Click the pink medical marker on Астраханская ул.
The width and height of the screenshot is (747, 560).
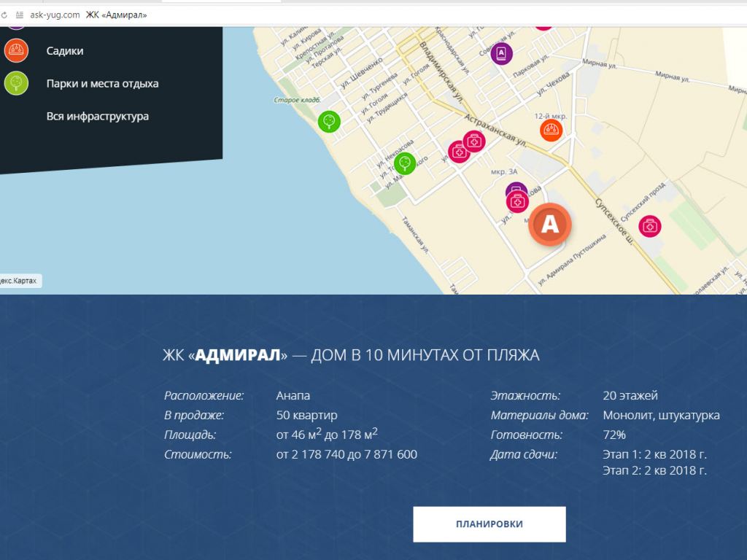(x=474, y=141)
